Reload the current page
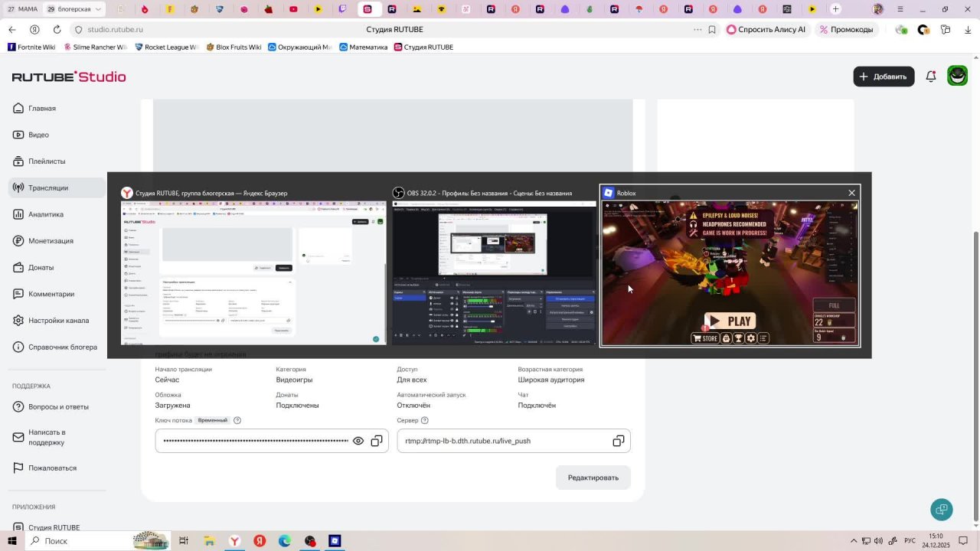 57,30
